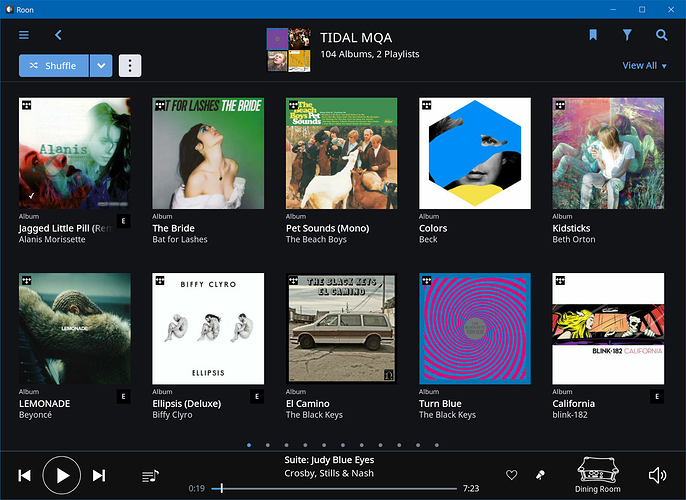Open lyrics via microphone icon
This screenshot has height=500, width=686.
click(x=540, y=475)
